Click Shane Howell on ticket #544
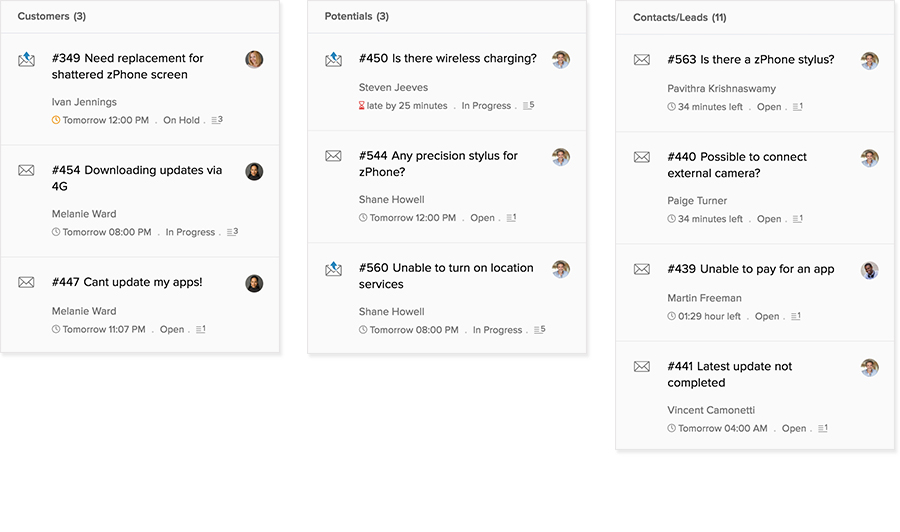 click(391, 199)
